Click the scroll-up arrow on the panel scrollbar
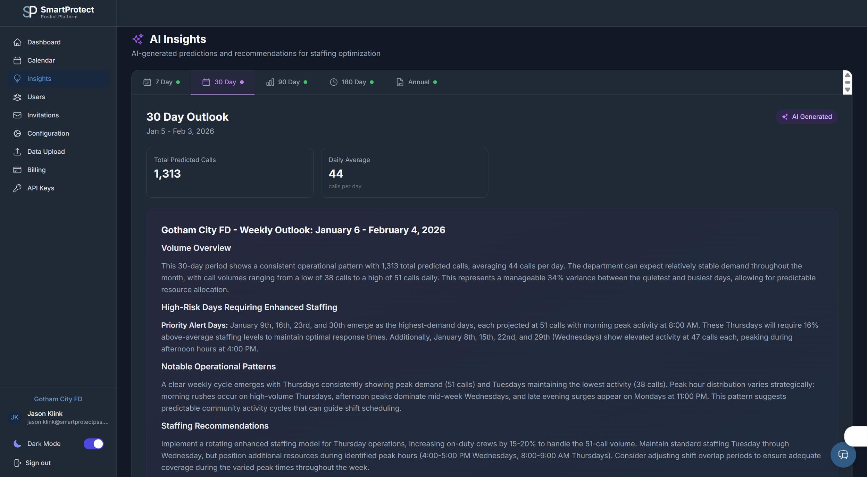This screenshot has width=868, height=477. coord(848,75)
